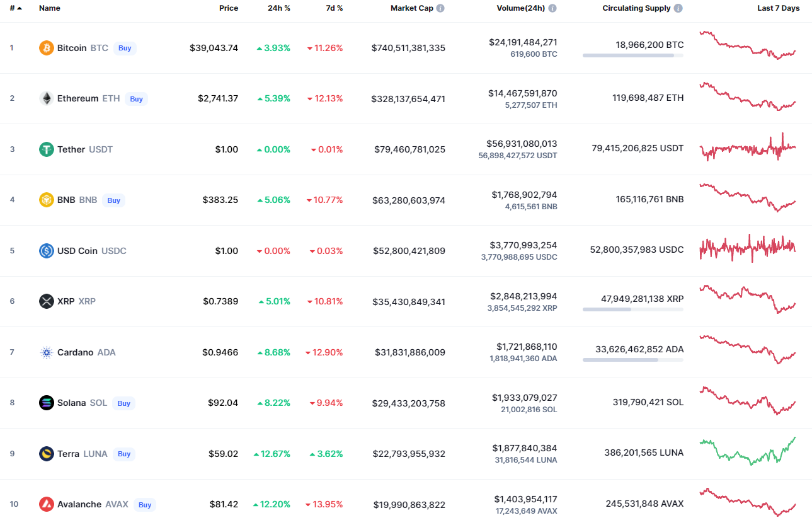The image size is (812, 525).
Task: Click the Bitcoin logo icon
Action: (47, 48)
